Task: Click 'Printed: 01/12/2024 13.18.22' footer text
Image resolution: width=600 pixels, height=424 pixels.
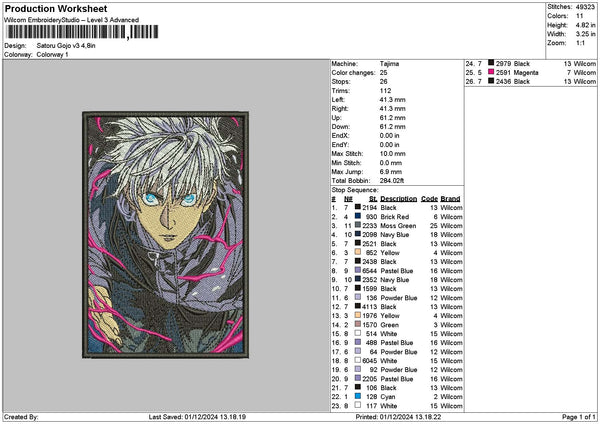Action: point(398,417)
